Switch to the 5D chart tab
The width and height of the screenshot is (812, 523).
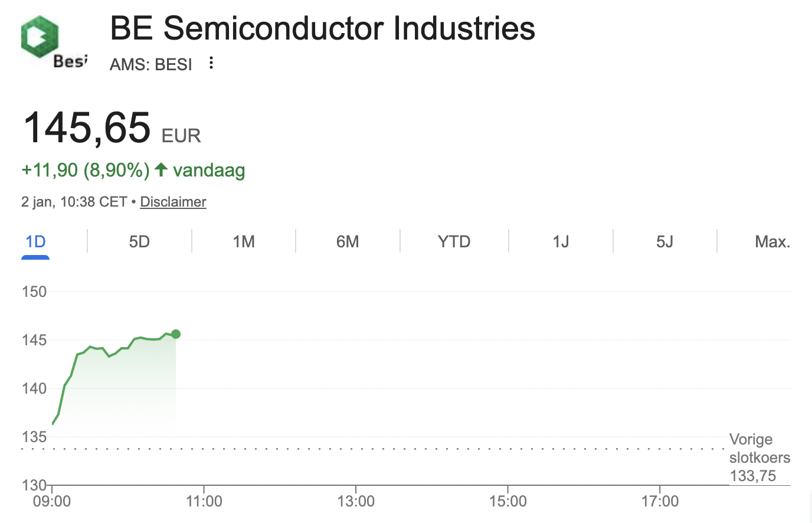pyautogui.click(x=139, y=241)
